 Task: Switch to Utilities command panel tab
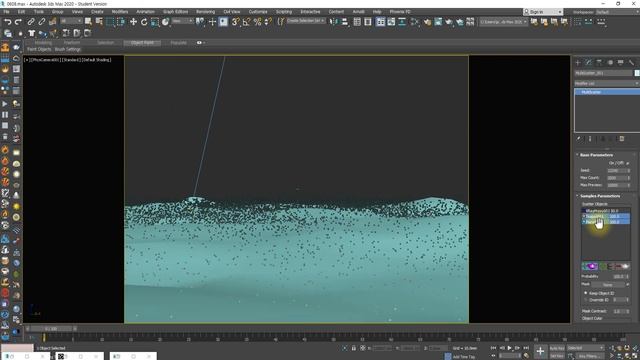click(631, 62)
